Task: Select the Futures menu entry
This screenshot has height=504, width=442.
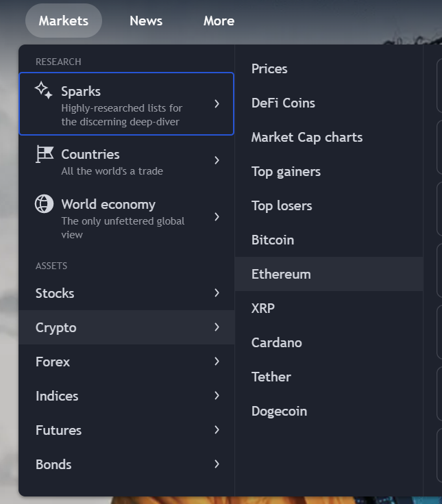Action: [127, 430]
